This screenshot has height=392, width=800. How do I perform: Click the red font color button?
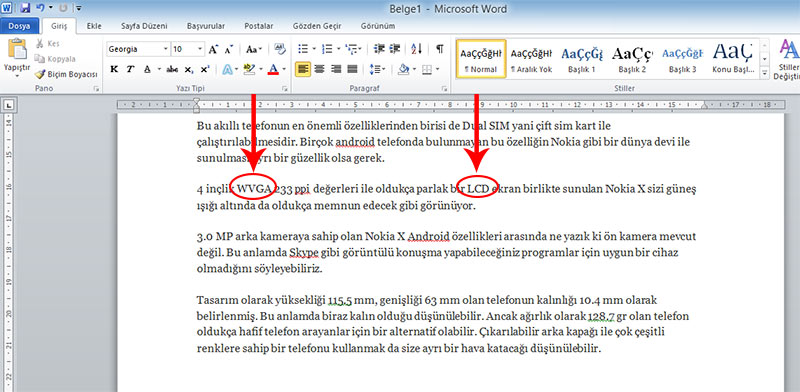point(273,69)
